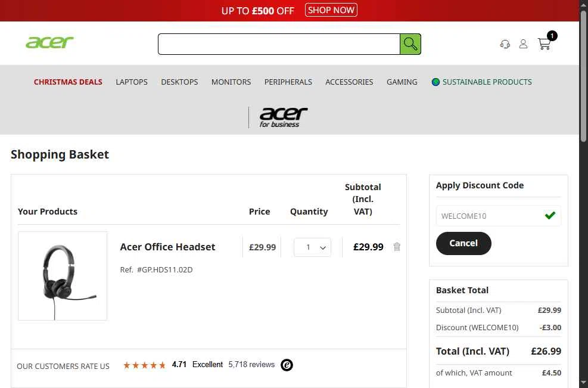Cancel the applied discount code
Viewport: 588px width, 388px height.
(x=463, y=243)
